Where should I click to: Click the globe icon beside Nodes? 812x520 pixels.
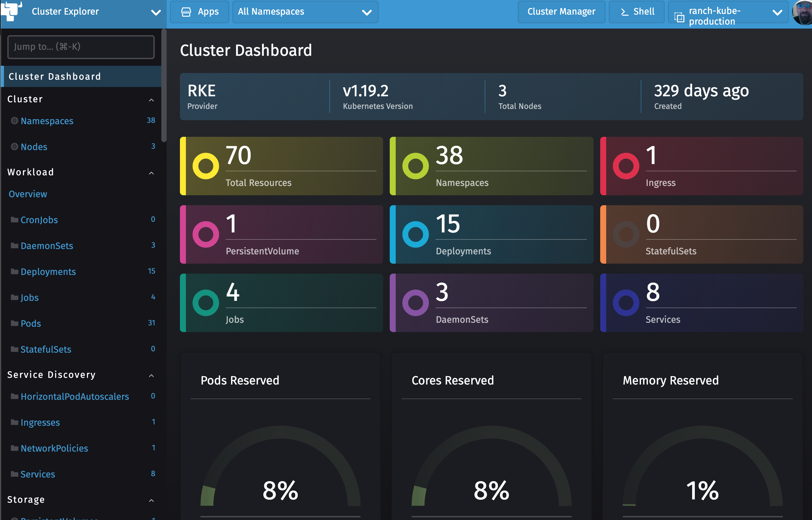[15, 146]
